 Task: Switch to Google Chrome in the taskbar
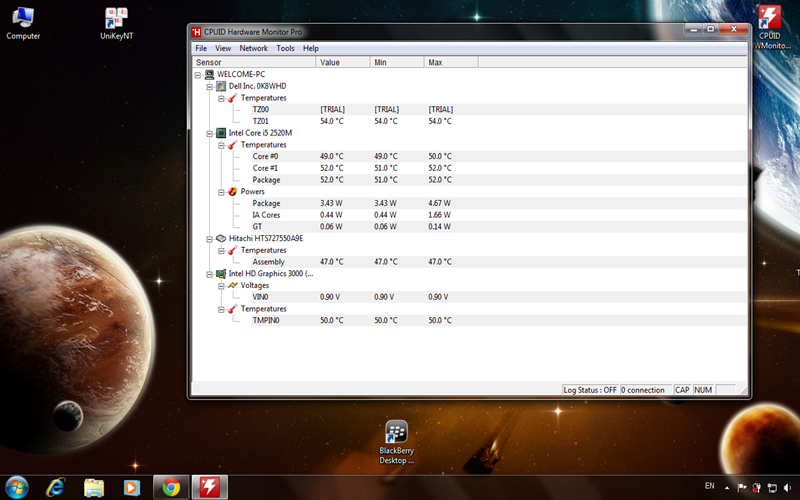(171, 488)
